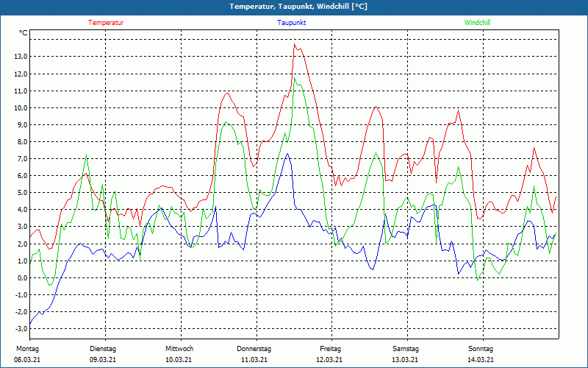Click the 4,0 y-axis value
This screenshot has height=368, width=588.
click(22, 210)
